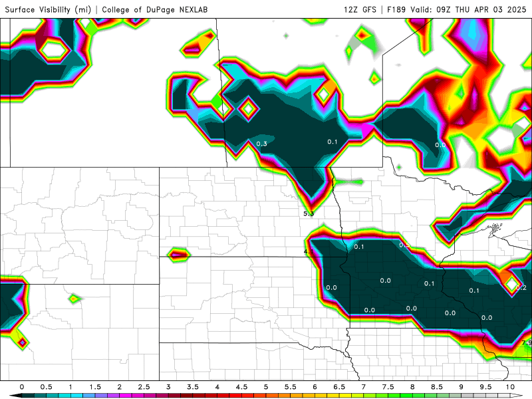Click the 7.9 visibility value on the map
Screen dimensions: 532x399
click(x=527, y=342)
